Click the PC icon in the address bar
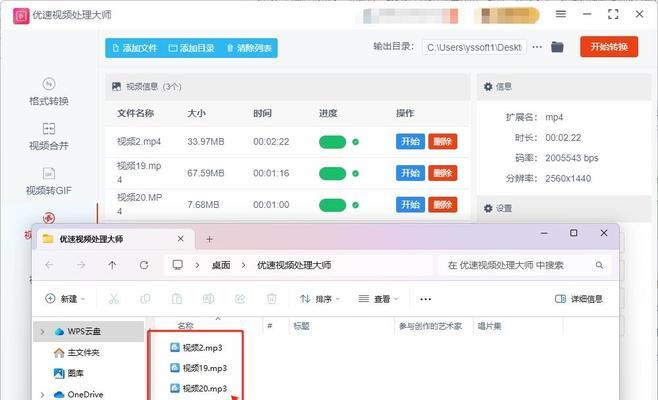 [x=178, y=265]
